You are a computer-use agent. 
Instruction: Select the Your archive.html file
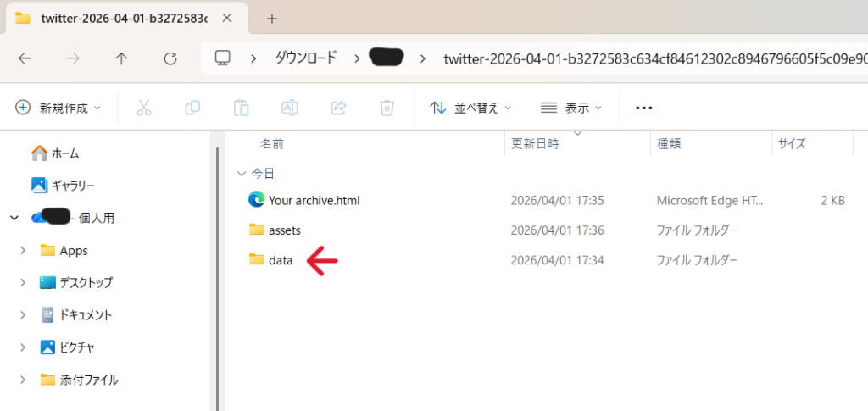314,201
